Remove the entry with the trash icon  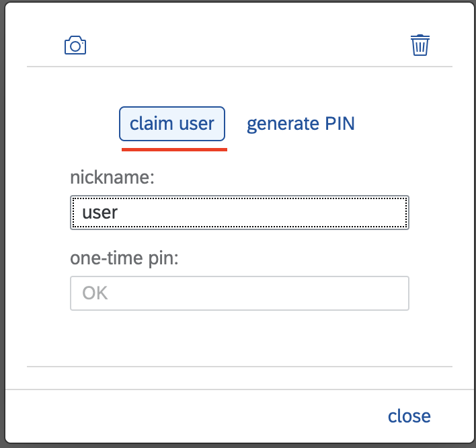click(420, 45)
